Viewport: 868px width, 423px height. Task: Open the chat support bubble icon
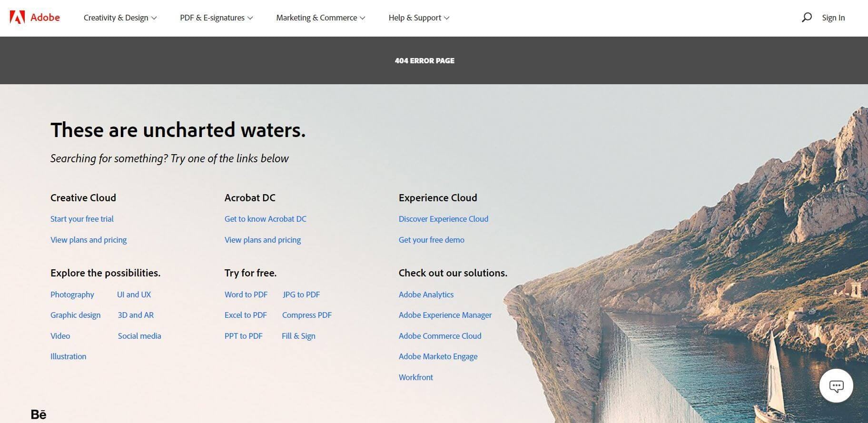836,386
